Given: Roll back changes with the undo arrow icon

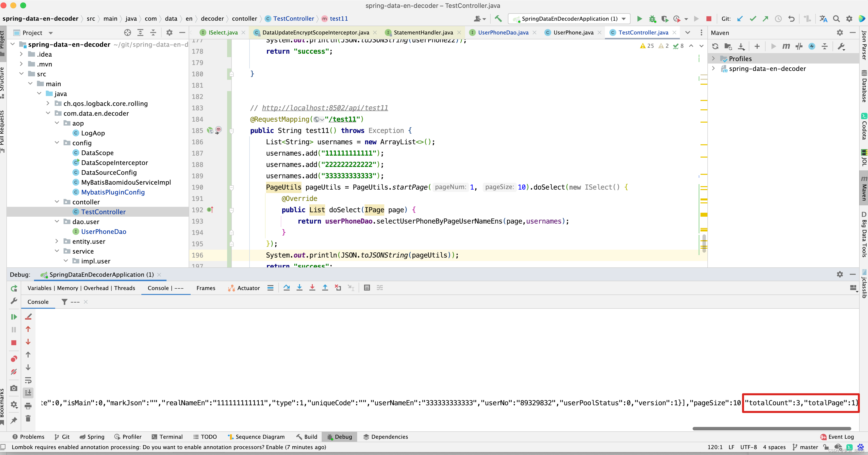Looking at the screenshot, I should [x=791, y=19].
